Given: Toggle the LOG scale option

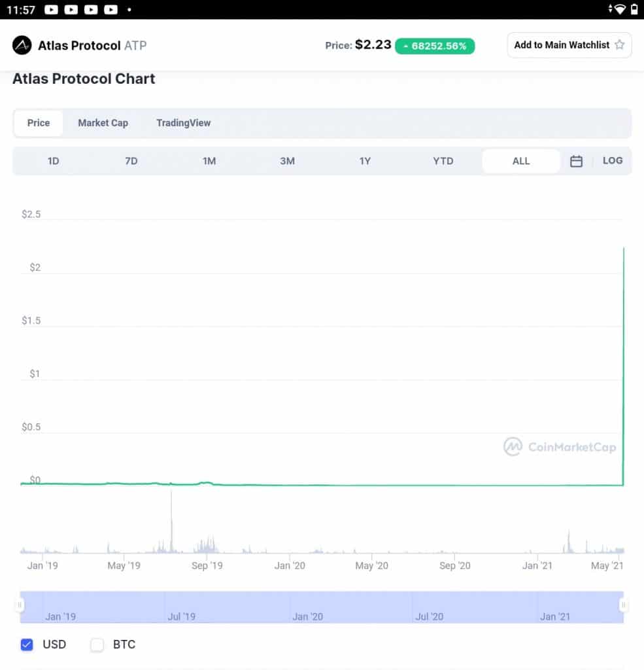Looking at the screenshot, I should [613, 161].
